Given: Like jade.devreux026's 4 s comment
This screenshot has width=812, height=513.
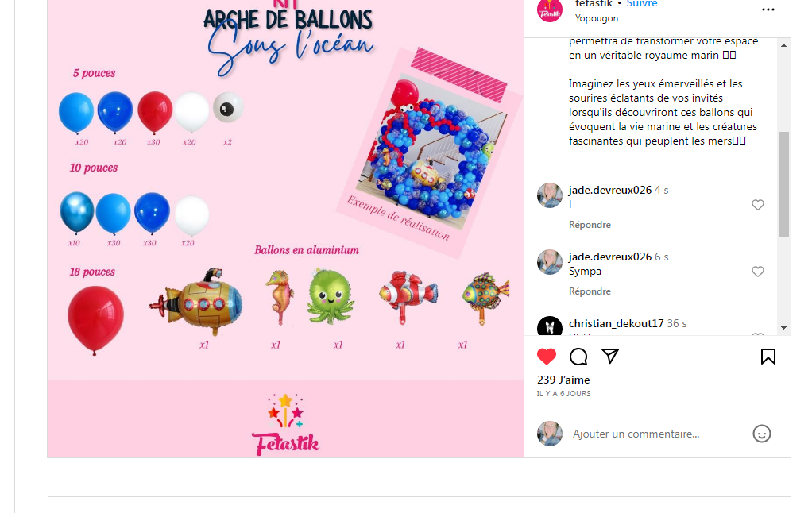Looking at the screenshot, I should pos(758,204).
